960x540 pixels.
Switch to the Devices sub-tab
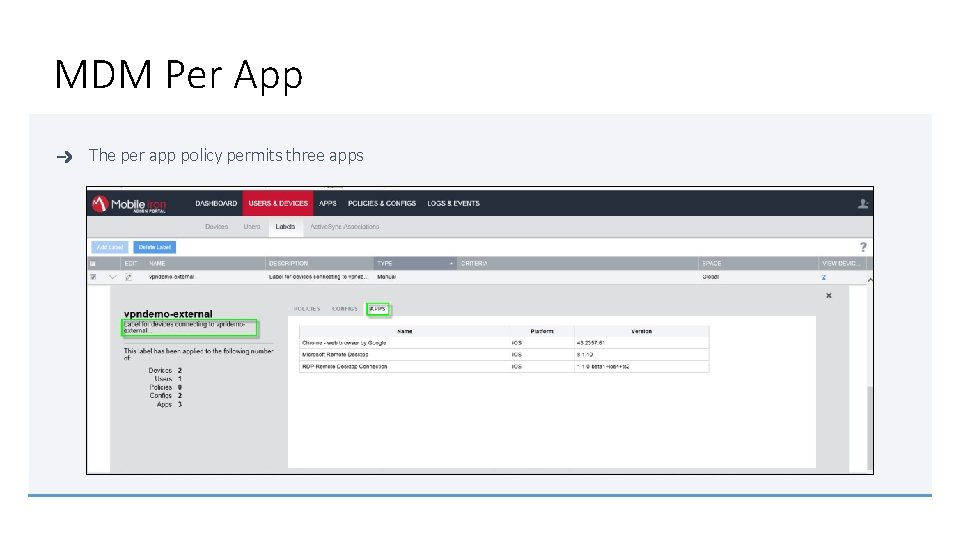click(x=217, y=227)
